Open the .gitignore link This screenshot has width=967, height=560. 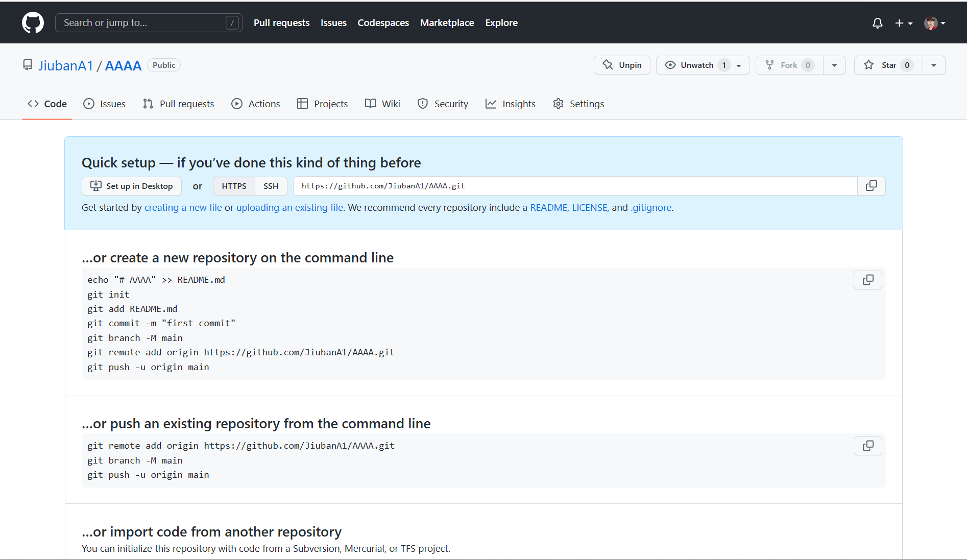(651, 207)
